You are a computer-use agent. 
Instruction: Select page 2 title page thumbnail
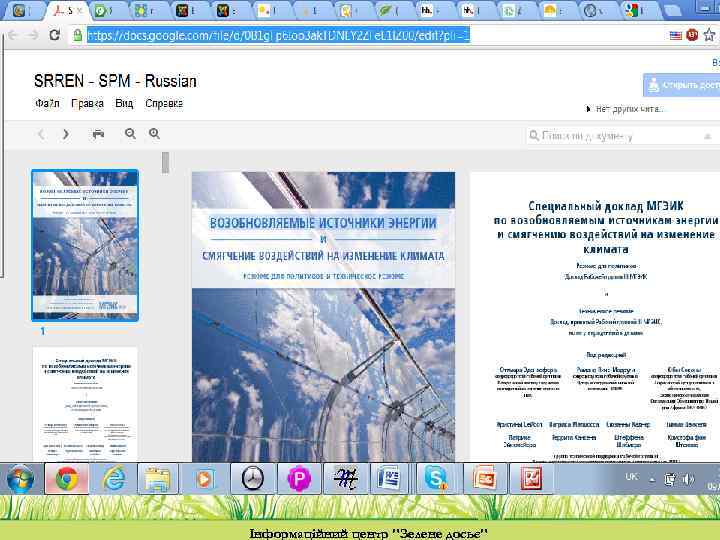tap(85, 403)
